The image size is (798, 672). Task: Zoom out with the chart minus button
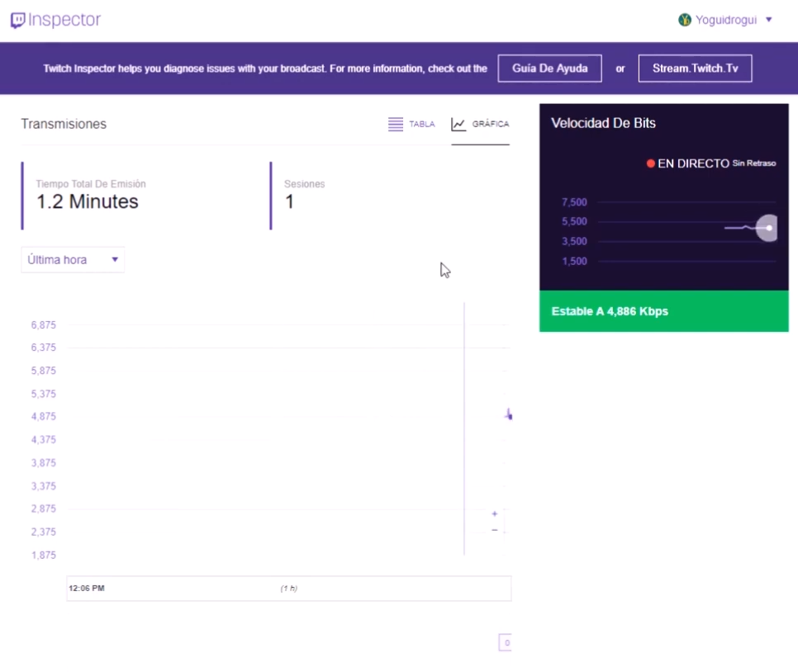click(x=494, y=530)
